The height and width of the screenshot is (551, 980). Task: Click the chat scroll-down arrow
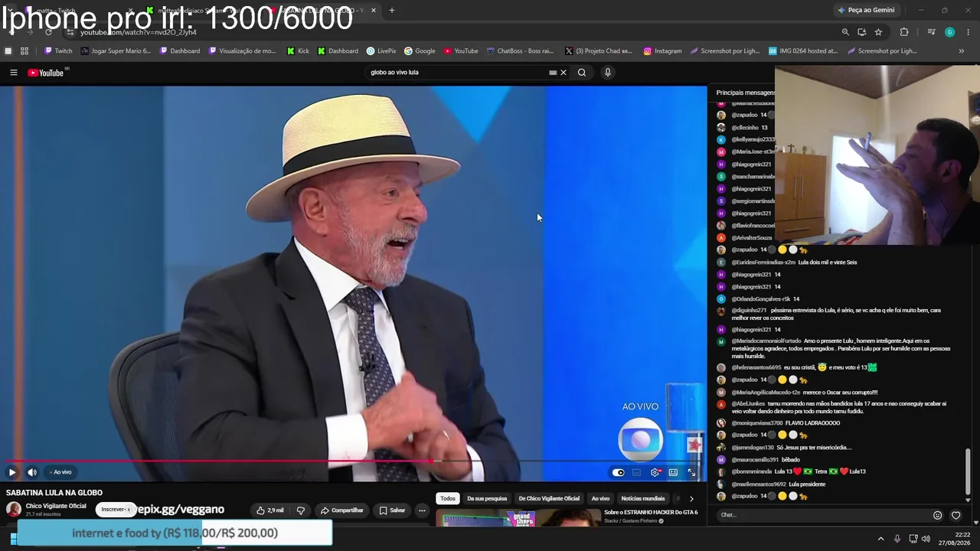point(968,500)
